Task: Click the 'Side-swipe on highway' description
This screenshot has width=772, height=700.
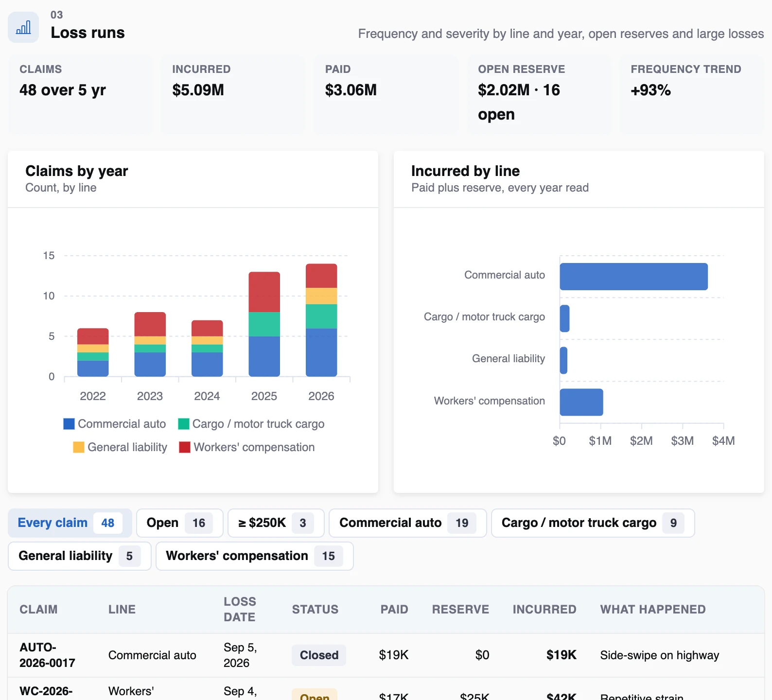Action: pyautogui.click(x=660, y=655)
